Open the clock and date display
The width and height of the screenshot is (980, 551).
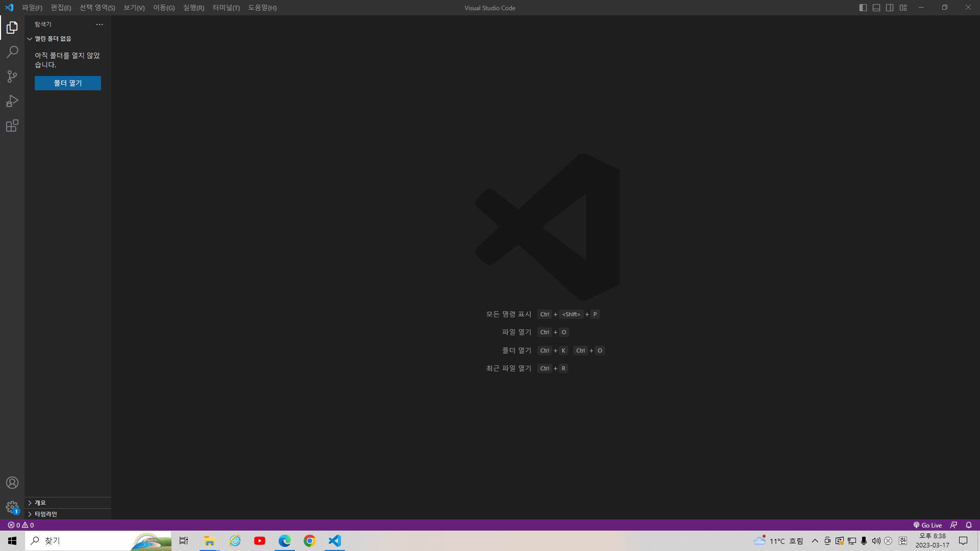[x=933, y=541]
